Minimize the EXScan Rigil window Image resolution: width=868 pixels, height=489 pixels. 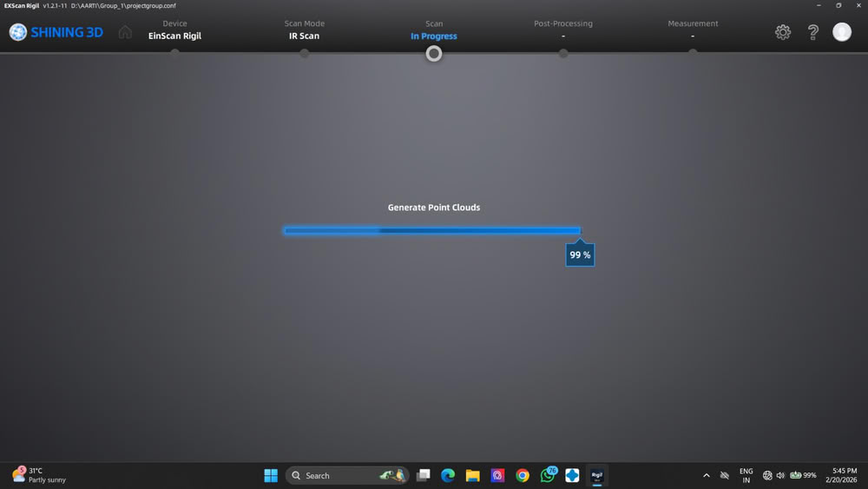coord(819,5)
